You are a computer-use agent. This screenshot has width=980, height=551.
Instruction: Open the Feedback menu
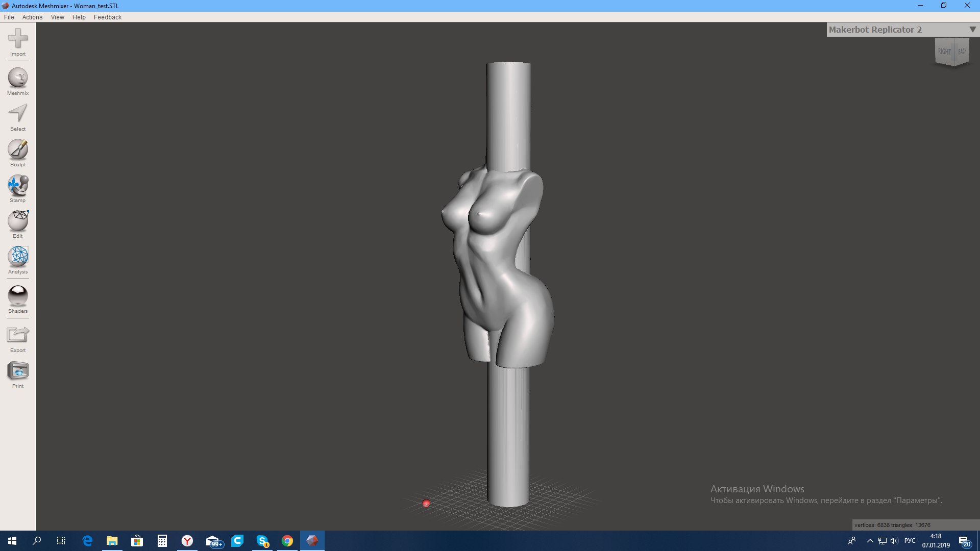click(x=107, y=17)
